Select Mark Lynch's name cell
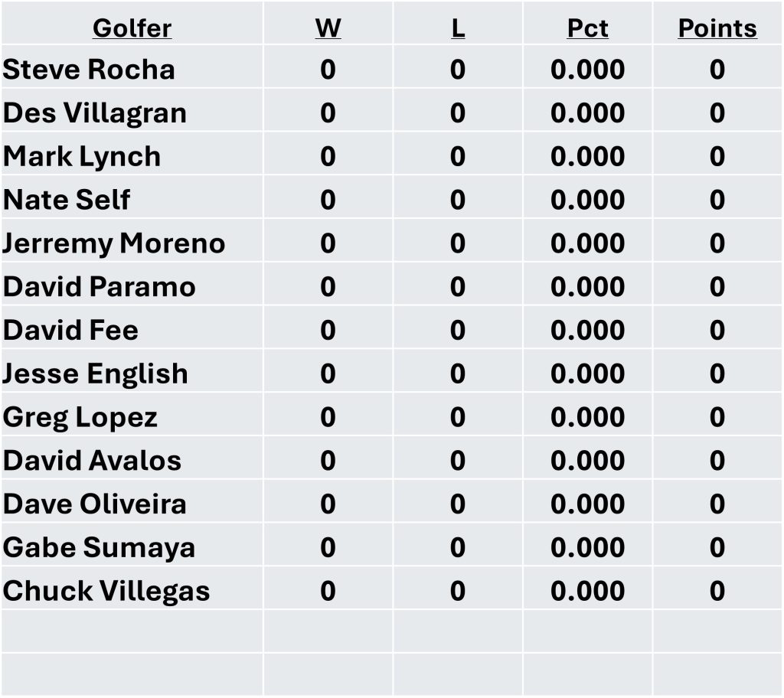The width and height of the screenshot is (784, 698). pyautogui.click(x=82, y=157)
